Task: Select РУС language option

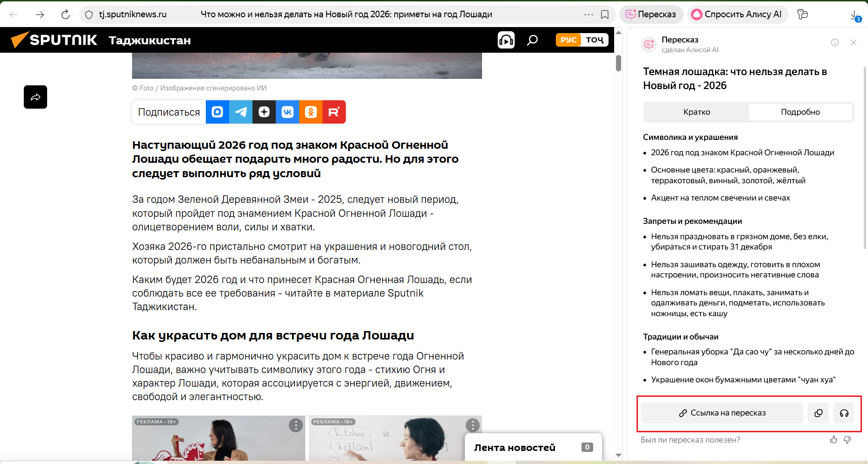Action: [568, 40]
